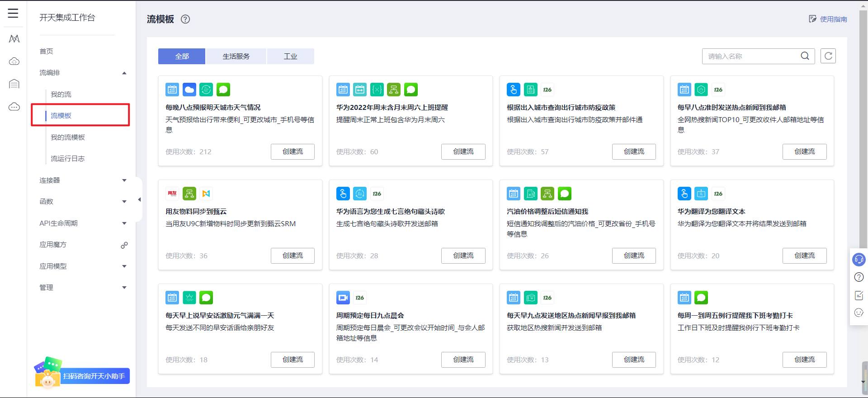Viewport: 868px width, 398px height.
Task: Click 创建流 for 用友物料同步到甄云
Action: (x=292, y=256)
